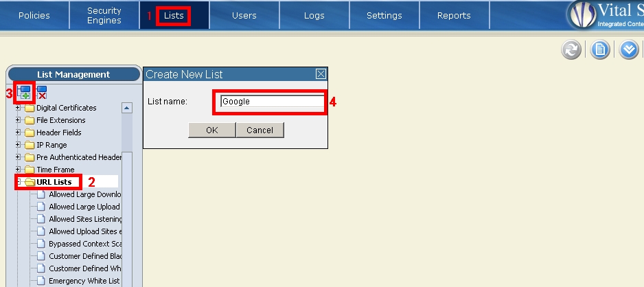
Task: Click the tree scrollbar up arrow
Action: 126,108
